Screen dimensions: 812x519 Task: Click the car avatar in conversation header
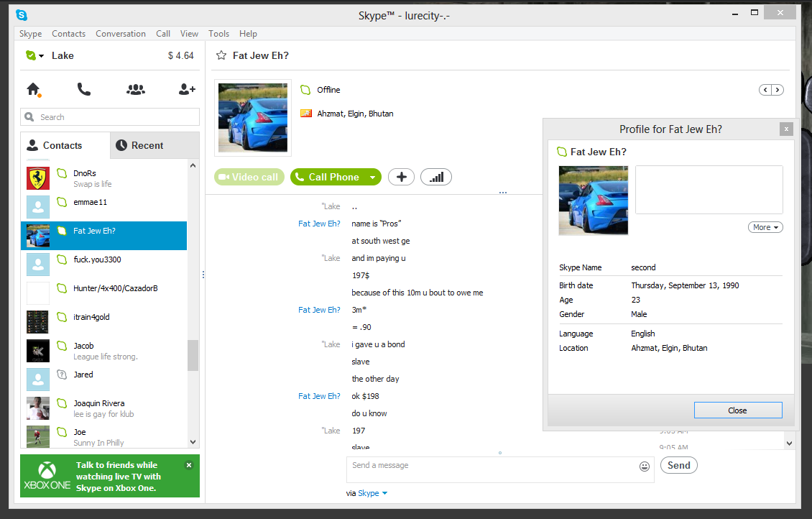point(253,118)
